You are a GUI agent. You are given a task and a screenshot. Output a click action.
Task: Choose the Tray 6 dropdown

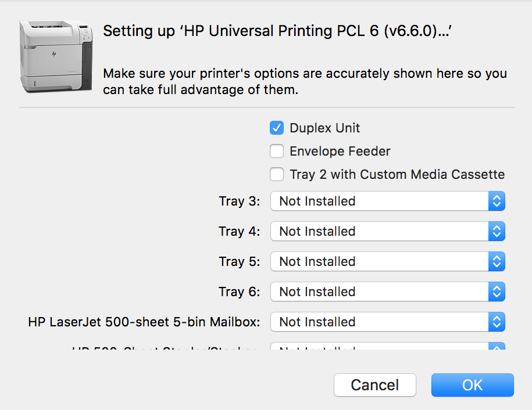click(387, 292)
